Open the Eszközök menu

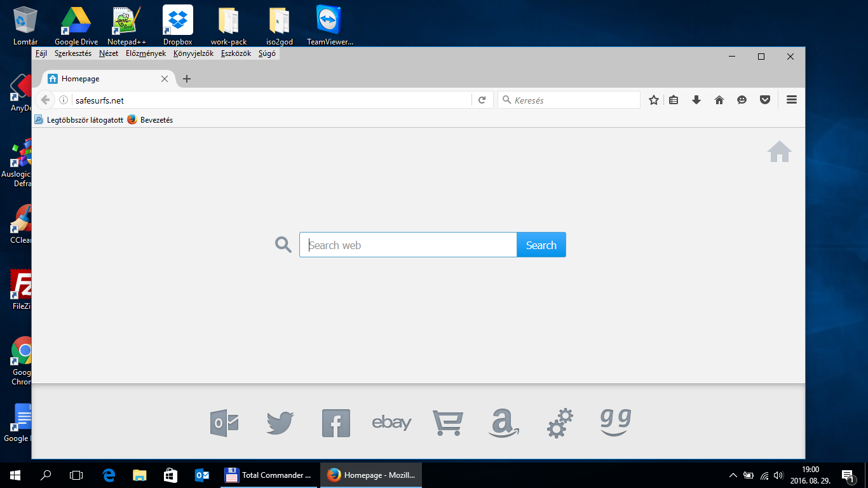click(x=236, y=54)
